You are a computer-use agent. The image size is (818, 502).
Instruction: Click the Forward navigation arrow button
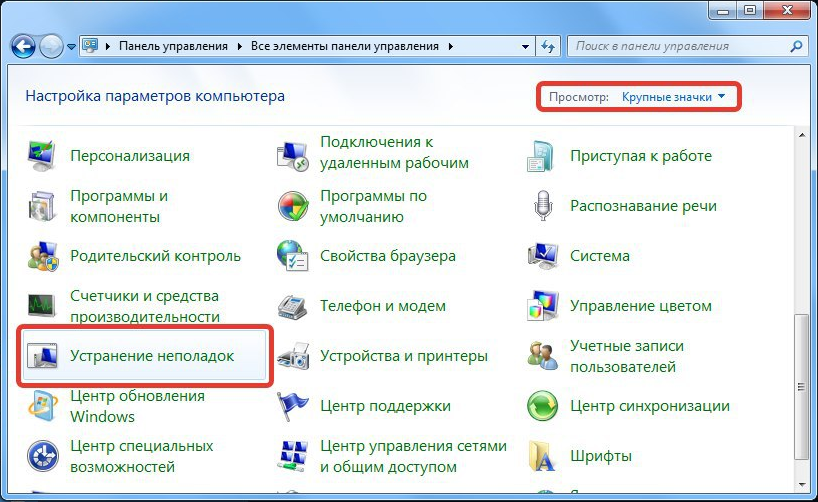(51, 46)
